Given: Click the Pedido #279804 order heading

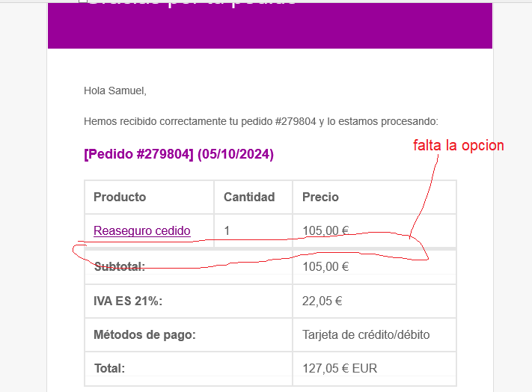Looking at the screenshot, I should pyautogui.click(x=179, y=154).
